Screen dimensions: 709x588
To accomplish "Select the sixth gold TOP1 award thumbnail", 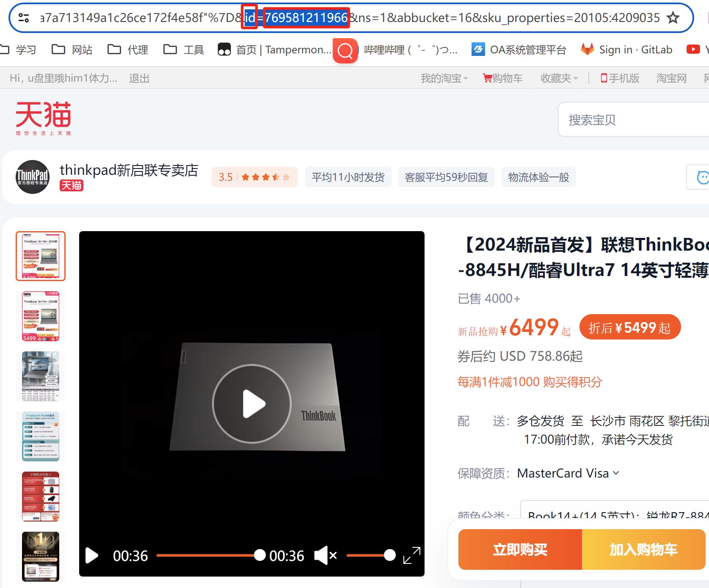I will click(41, 557).
